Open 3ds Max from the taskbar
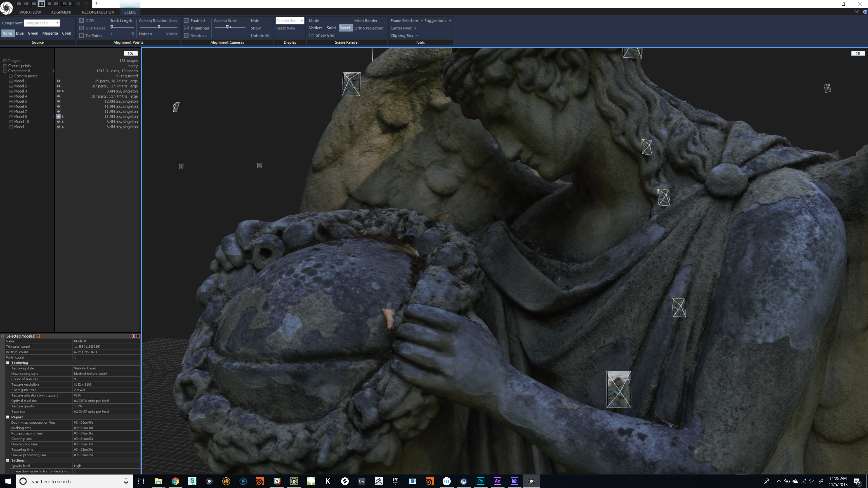 (x=192, y=481)
